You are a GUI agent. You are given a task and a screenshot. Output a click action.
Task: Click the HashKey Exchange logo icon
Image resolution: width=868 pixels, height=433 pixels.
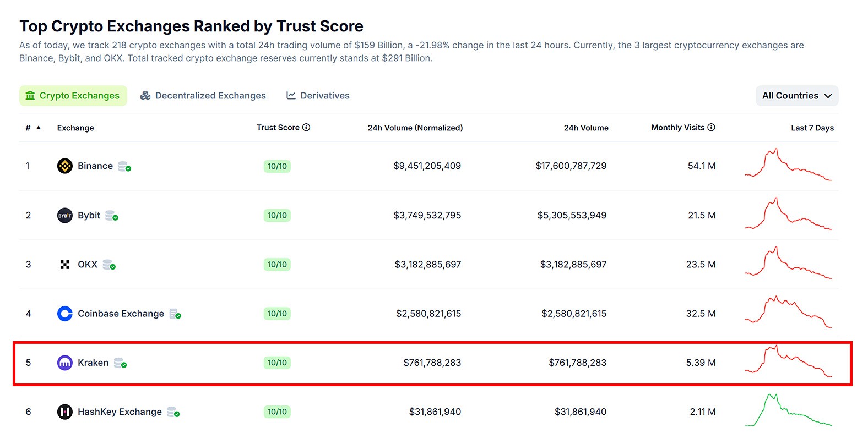[x=65, y=412]
